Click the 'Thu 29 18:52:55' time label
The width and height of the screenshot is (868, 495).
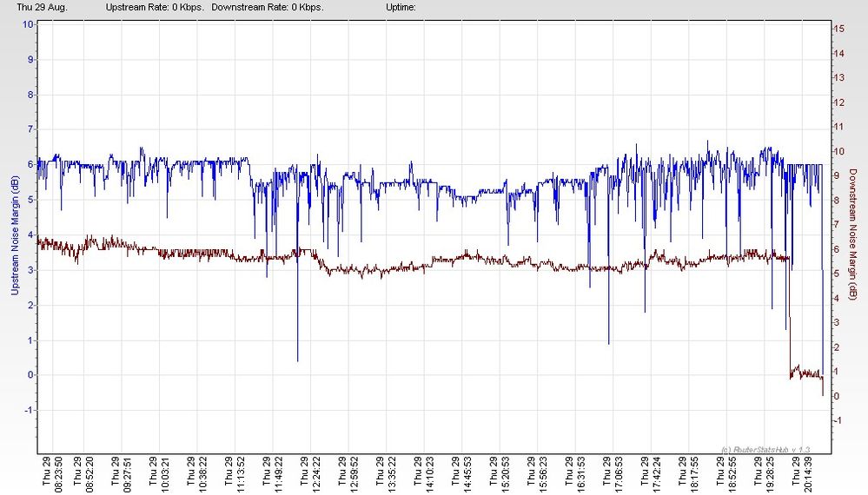tap(726, 474)
